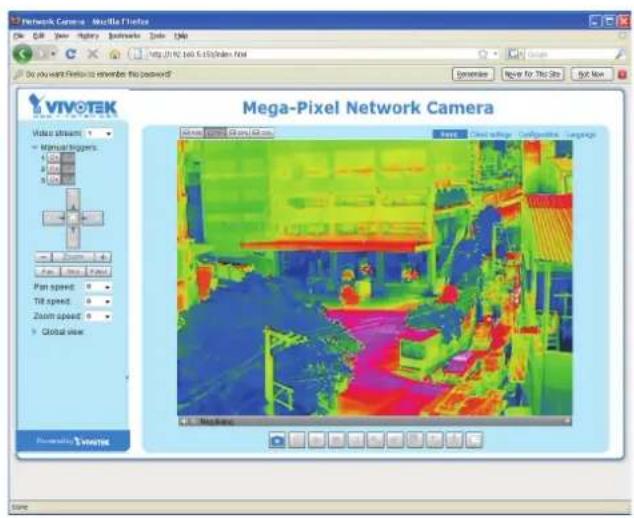The image size is (634, 518).
Task: Click the zoom in plus button
Action: tap(103, 257)
